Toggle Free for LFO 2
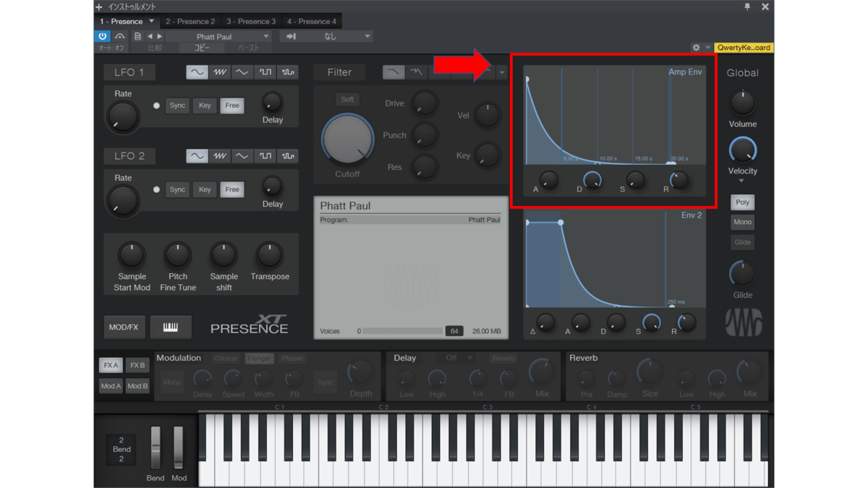Screen dimensions: 868x488 point(232,189)
